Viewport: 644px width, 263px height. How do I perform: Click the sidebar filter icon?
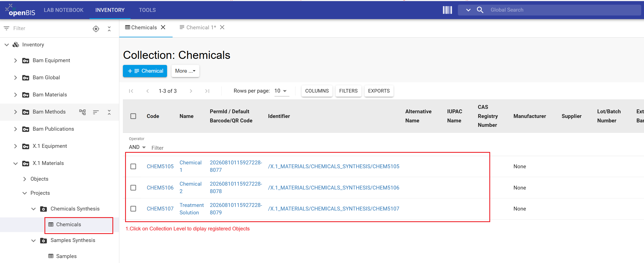click(6, 28)
